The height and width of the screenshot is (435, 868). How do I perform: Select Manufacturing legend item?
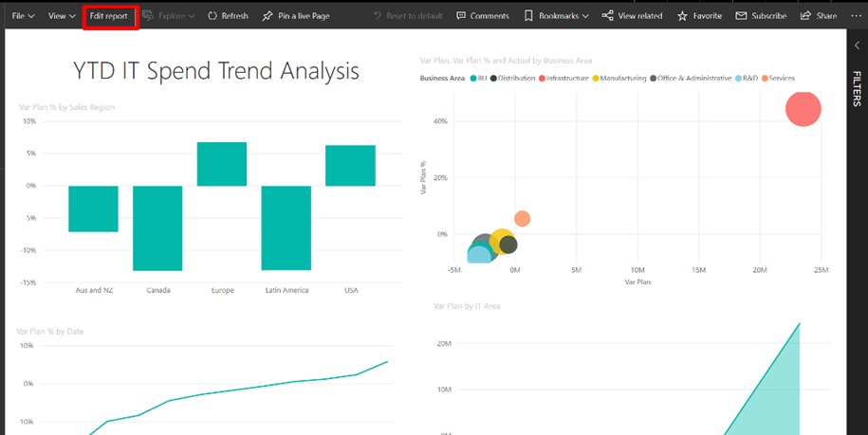(619, 79)
